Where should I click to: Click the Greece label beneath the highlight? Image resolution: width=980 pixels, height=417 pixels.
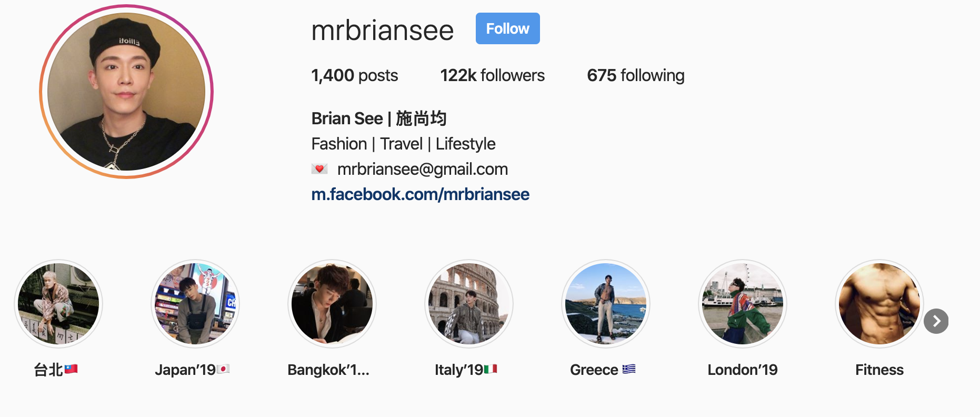click(x=594, y=370)
